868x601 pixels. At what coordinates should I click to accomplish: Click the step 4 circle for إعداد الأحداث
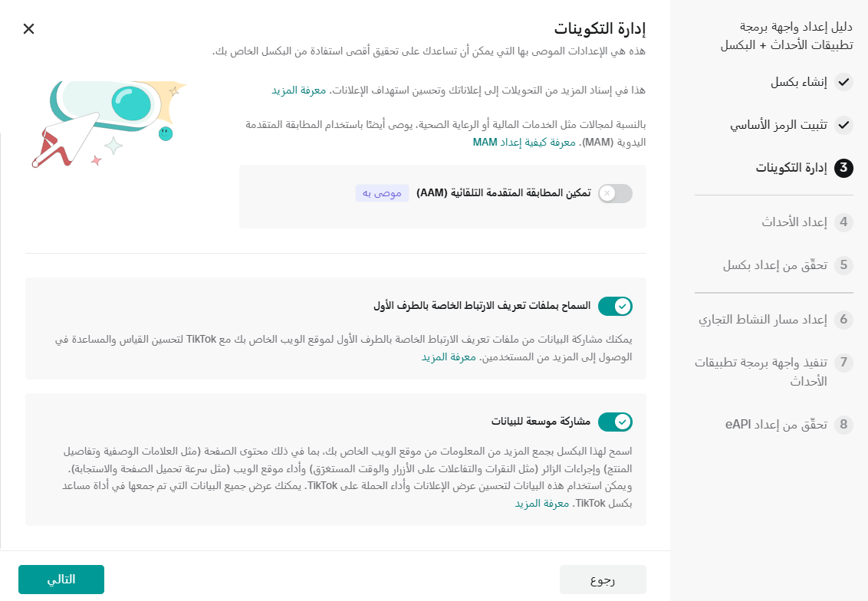pyautogui.click(x=843, y=223)
